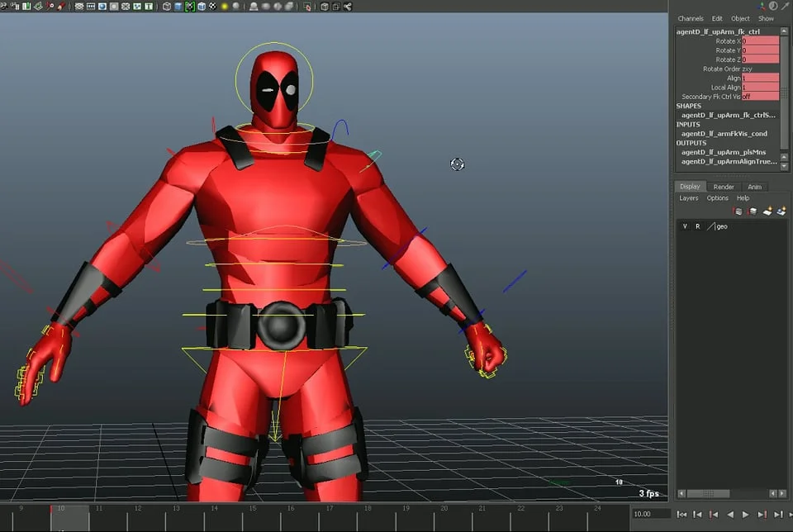The image size is (793, 532).
Task: Click the select camera icon in panel toolbar
Action: (x=4, y=7)
